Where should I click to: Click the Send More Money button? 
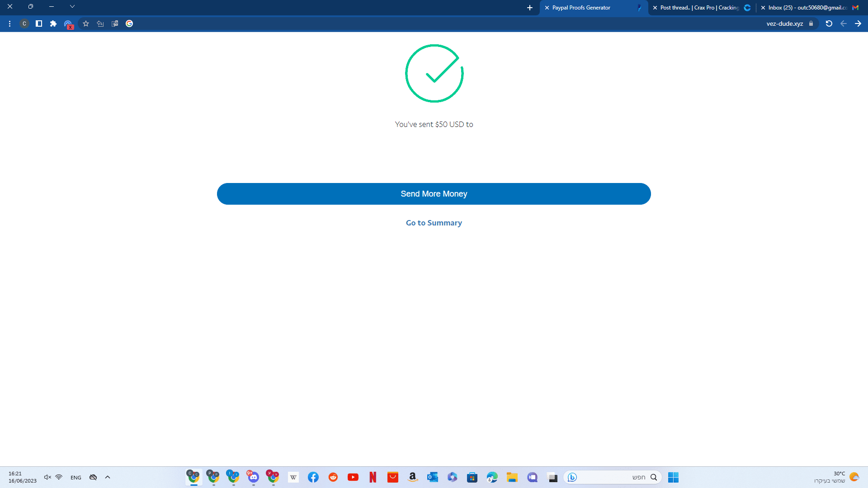pos(434,194)
